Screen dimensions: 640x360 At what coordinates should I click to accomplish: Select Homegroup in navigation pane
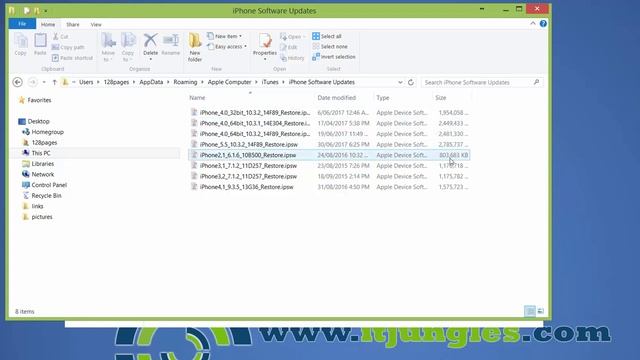pos(47,132)
